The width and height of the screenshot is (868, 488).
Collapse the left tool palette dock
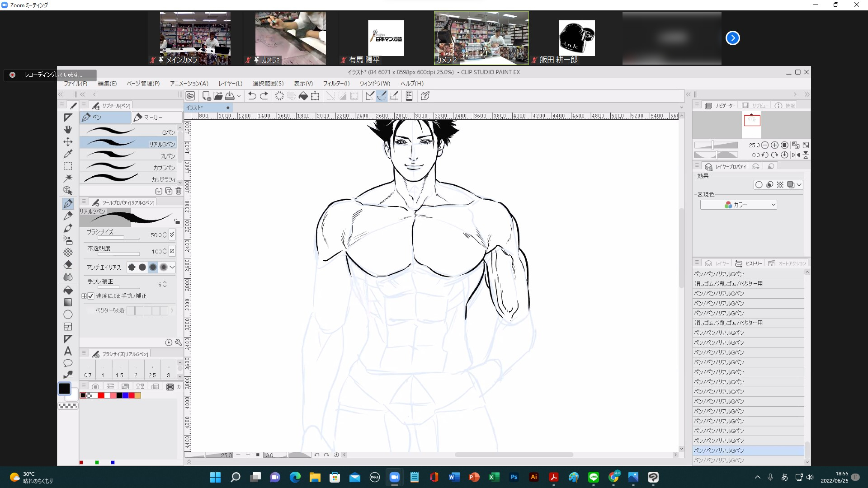tap(61, 94)
